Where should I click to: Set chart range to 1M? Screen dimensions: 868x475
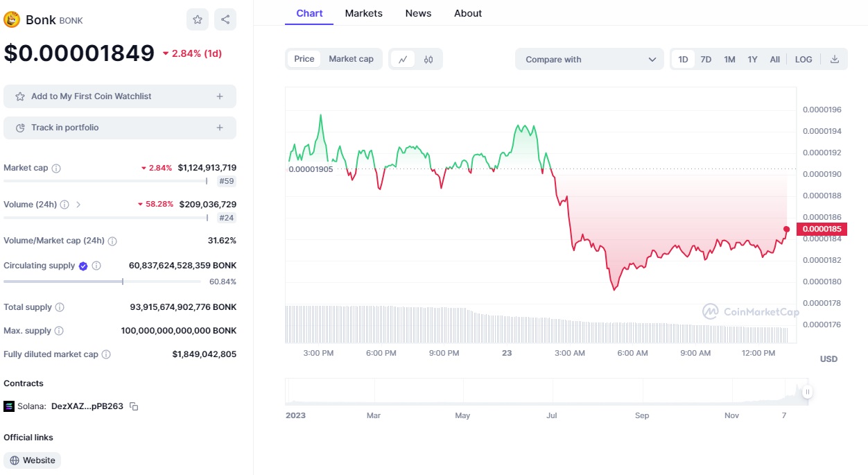729,60
